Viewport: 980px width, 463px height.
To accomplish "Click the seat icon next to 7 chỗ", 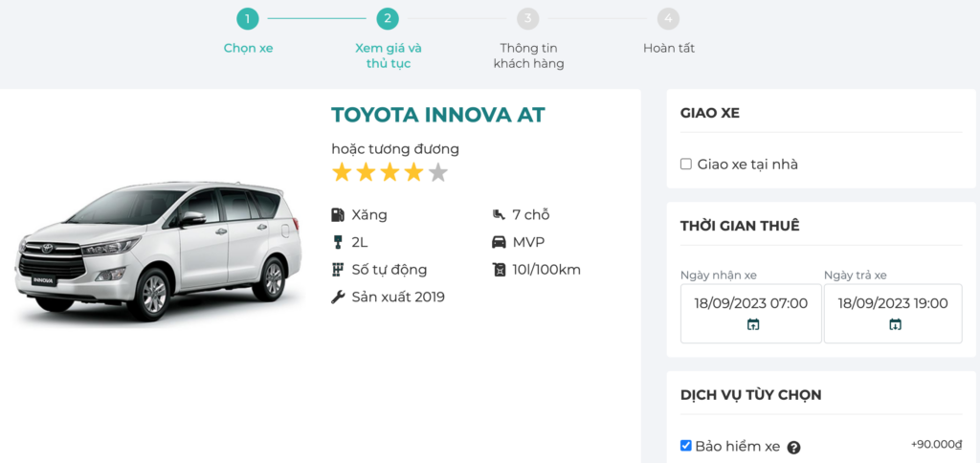I will [x=498, y=215].
